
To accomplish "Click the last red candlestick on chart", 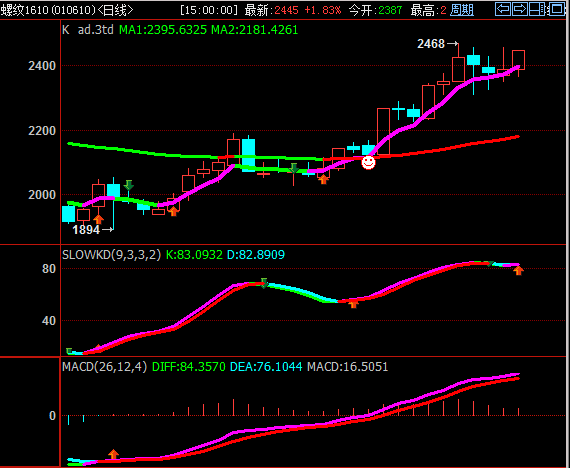I will pos(518,60).
